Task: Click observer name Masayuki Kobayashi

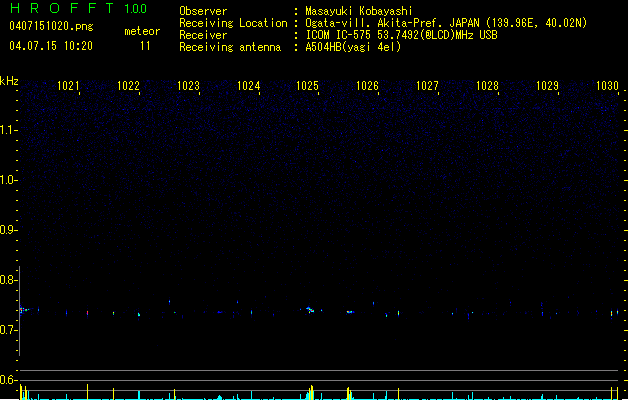Action: pos(359,11)
